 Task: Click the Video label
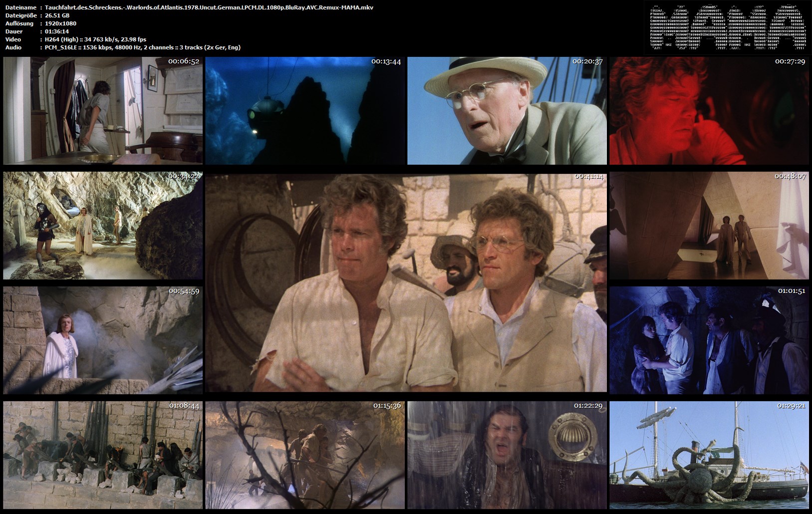click(x=13, y=39)
